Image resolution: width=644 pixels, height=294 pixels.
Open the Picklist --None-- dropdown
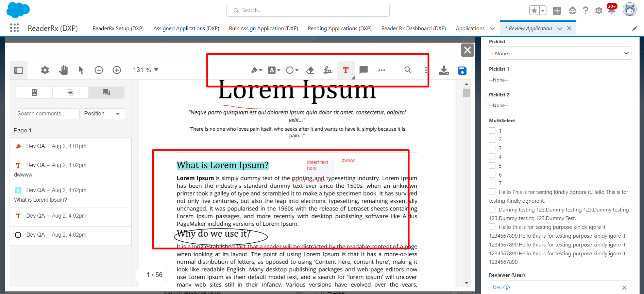(x=560, y=53)
